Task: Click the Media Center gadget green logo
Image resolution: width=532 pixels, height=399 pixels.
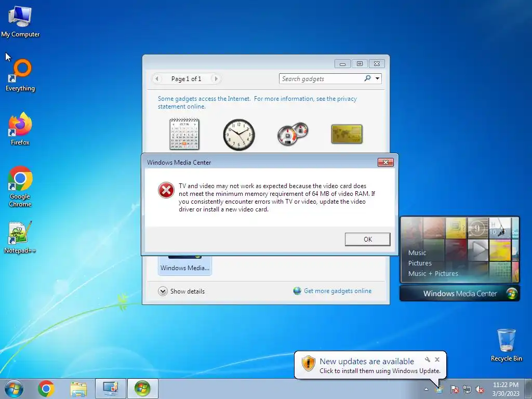Action: [512, 294]
